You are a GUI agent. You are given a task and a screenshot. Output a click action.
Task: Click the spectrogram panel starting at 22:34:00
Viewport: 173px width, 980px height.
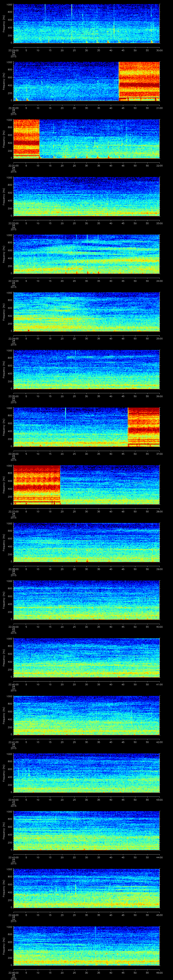click(x=86, y=312)
